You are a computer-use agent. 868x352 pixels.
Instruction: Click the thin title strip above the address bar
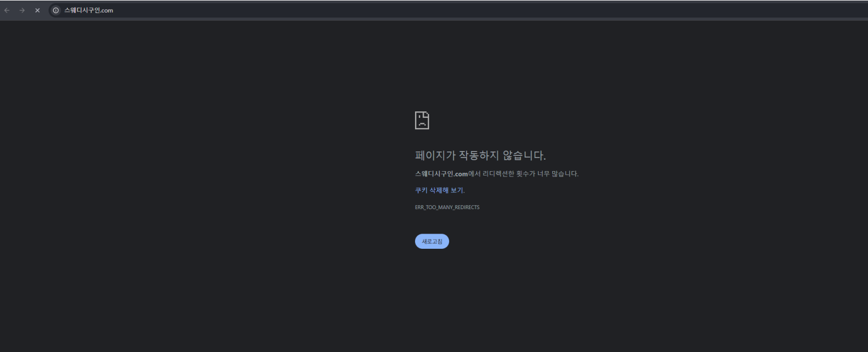click(x=434, y=1)
